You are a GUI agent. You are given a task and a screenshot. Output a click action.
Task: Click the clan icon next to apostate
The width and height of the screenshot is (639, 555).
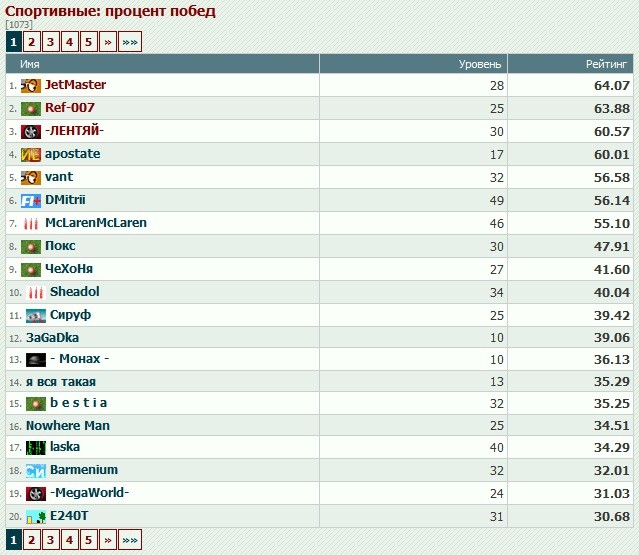31,155
